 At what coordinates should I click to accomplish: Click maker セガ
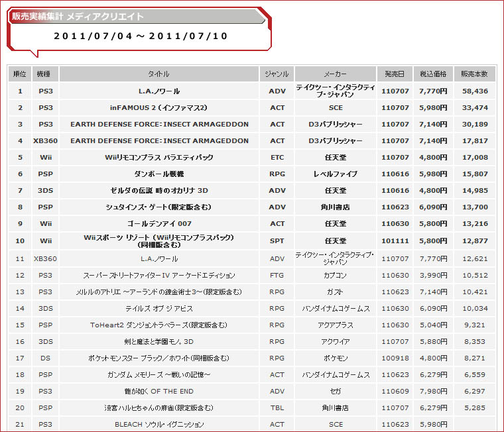tap(336, 391)
